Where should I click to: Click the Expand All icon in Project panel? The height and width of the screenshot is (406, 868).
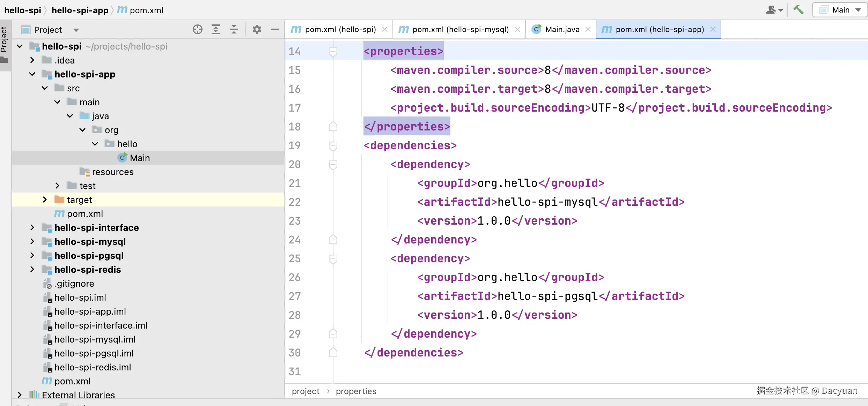pos(216,30)
